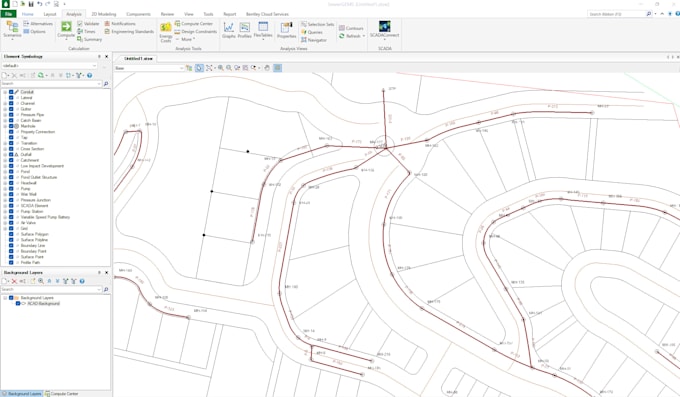
Task: Switch to the Layout ribbon tab
Action: tap(50, 14)
